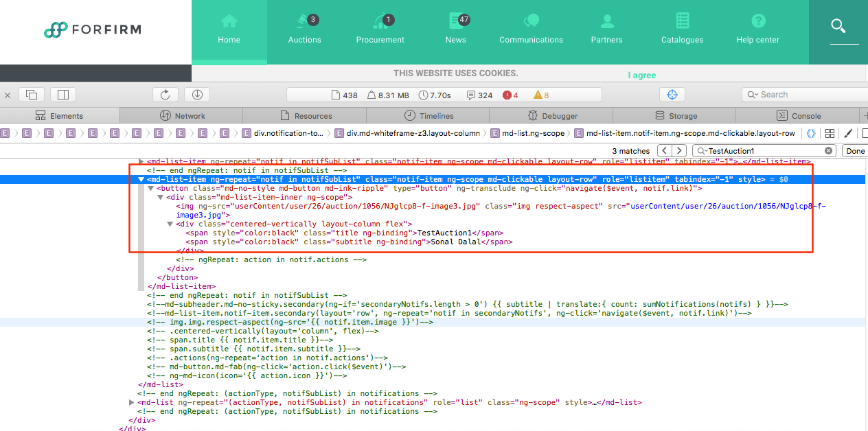Screen dimensions: 868x431
Task: Click the 7.70s load time indicator
Action: pos(435,95)
